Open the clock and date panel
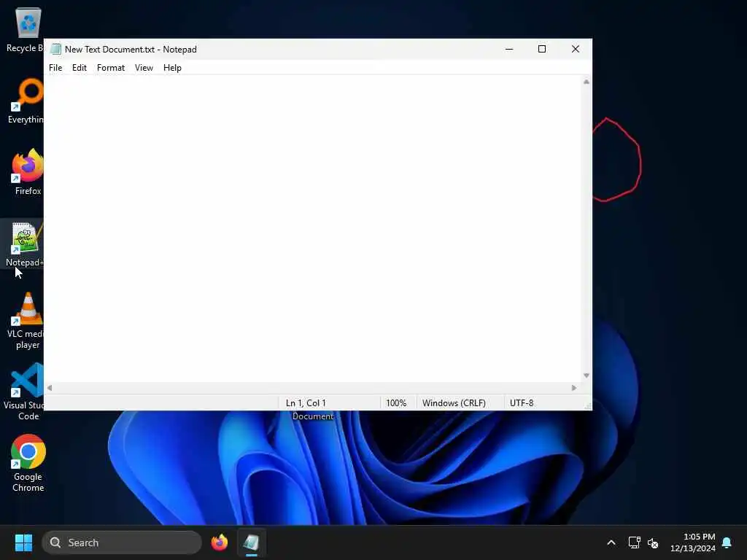The image size is (747, 560). (693, 542)
